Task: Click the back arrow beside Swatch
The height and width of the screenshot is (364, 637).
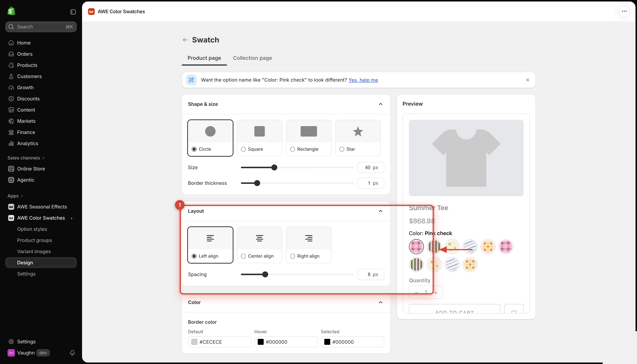Action: pos(185,40)
